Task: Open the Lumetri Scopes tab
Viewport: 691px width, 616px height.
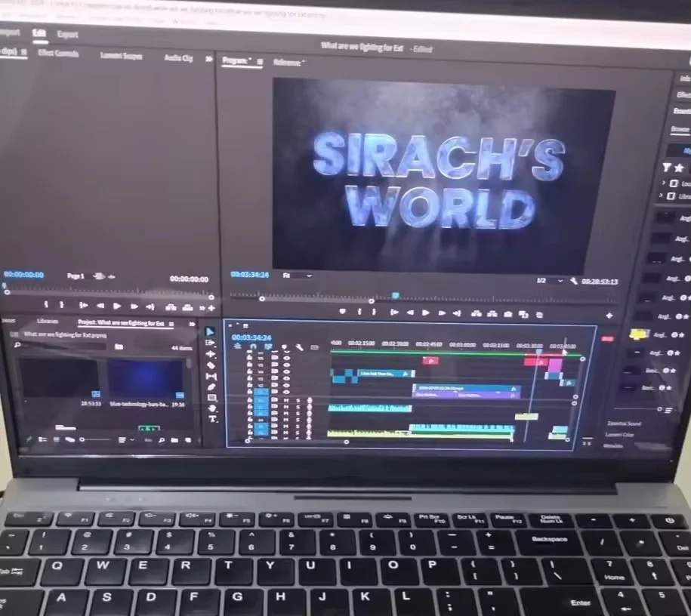Action: 121,56
